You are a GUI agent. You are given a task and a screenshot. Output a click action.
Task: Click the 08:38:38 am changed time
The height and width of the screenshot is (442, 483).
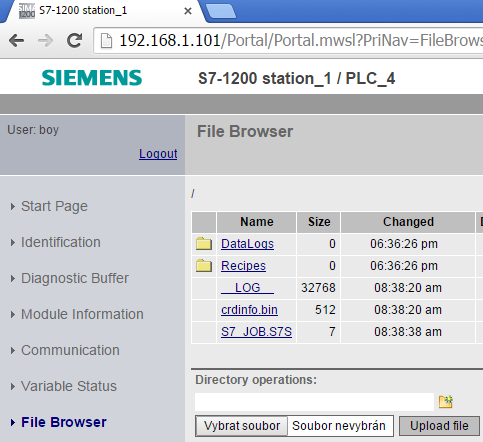pyautogui.click(x=408, y=332)
